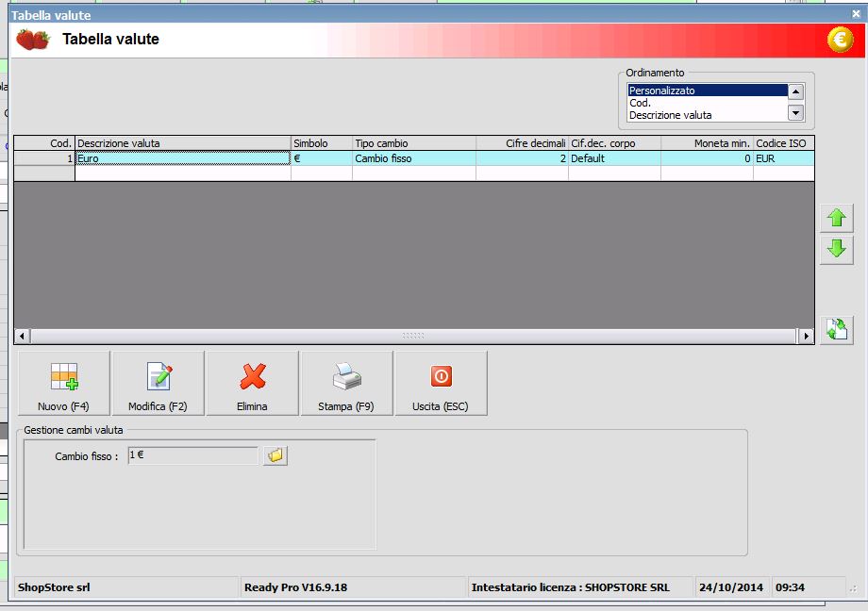Select the Euro description cell

click(183, 158)
